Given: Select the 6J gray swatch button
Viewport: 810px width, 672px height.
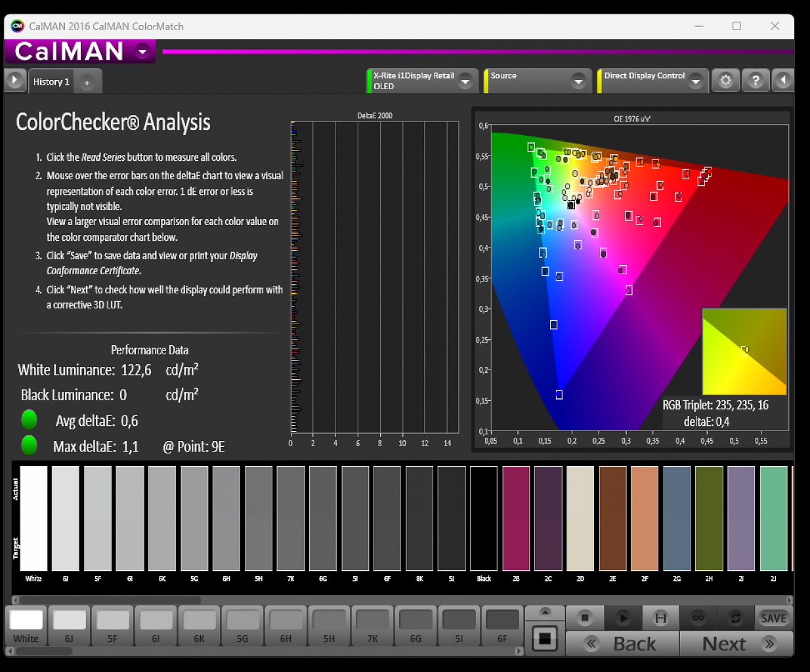Looking at the screenshot, I should click(x=69, y=626).
